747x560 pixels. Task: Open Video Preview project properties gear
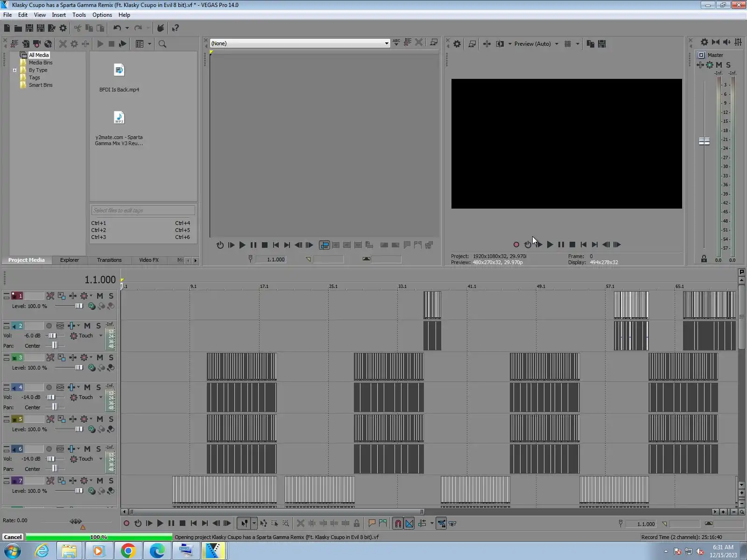click(x=457, y=44)
